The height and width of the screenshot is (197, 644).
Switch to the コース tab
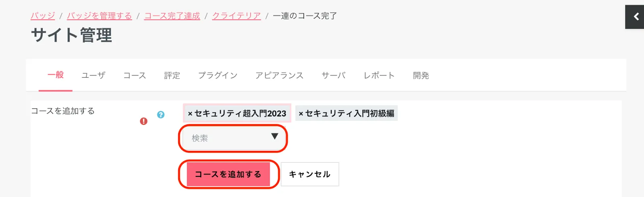click(x=134, y=75)
